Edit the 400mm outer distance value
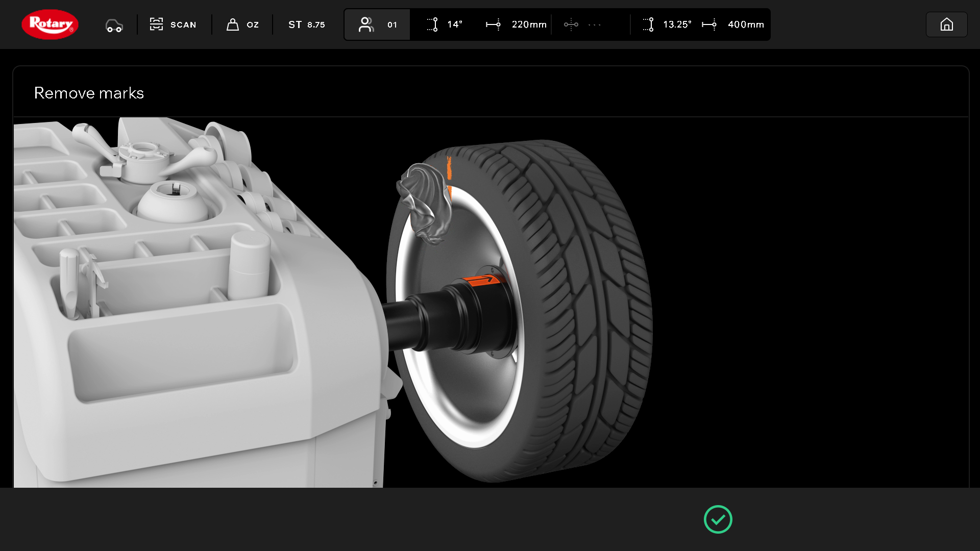Screen dimensions: 980x551 coord(746,24)
